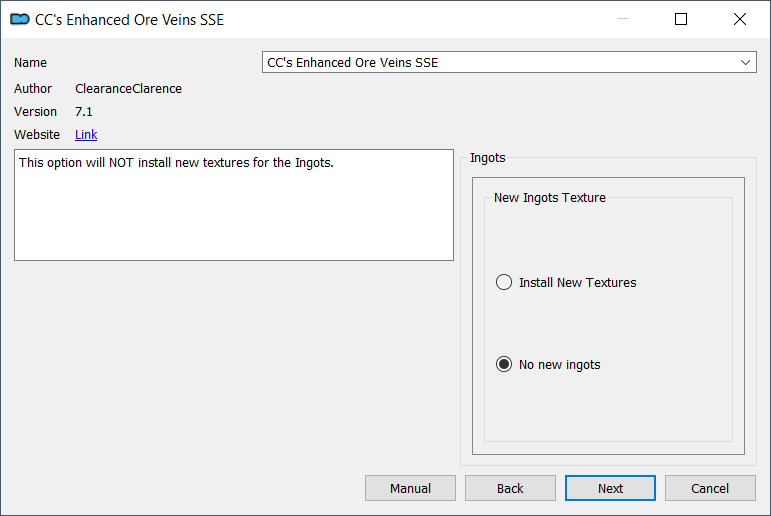This screenshot has width=771, height=516.
Task: Click the author name ClearanceClarence
Action: tap(128, 89)
